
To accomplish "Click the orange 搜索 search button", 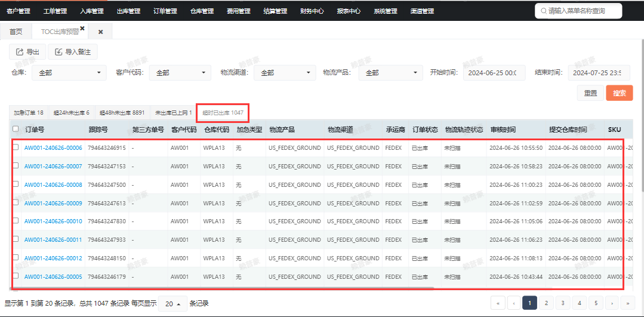I will pyautogui.click(x=620, y=93).
